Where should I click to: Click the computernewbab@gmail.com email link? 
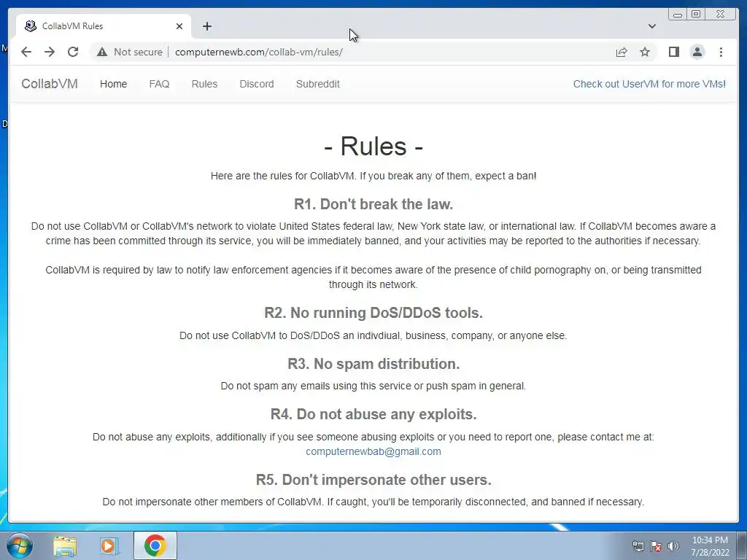click(x=373, y=451)
